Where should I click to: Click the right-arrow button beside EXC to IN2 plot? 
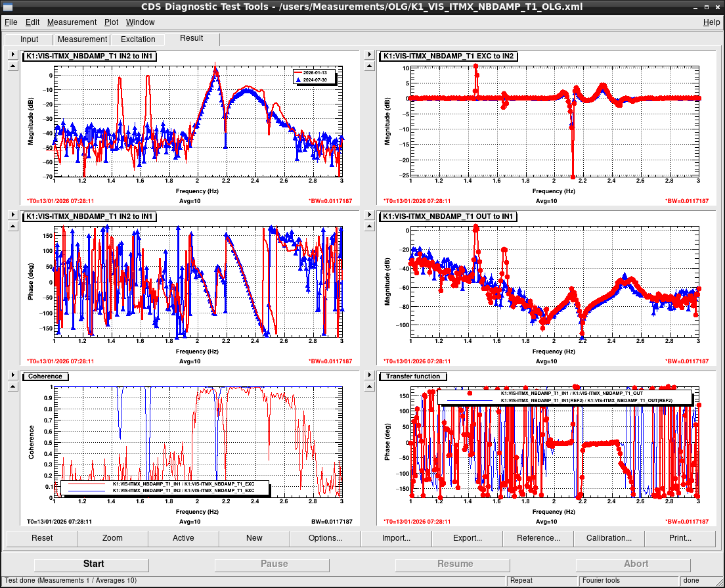click(370, 55)
